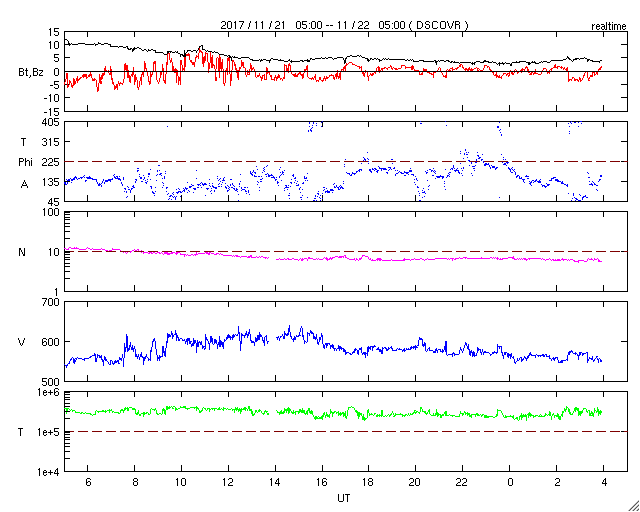Image resolution: width=640 pixels, height=512 pixels.
Task: Click the '100' tick on N axis
Action: (x=51, y=212)
